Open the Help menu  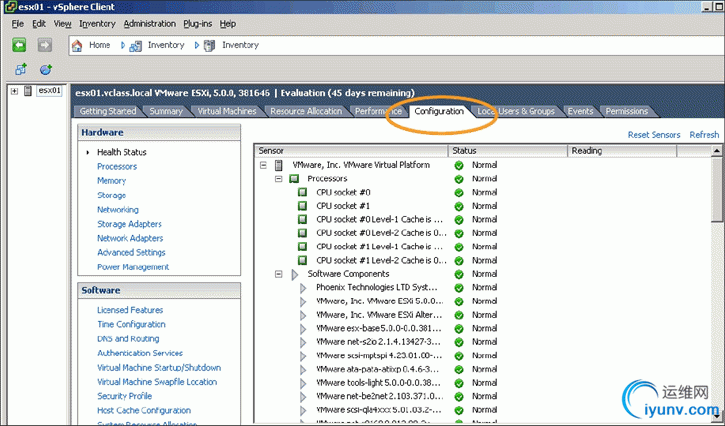[227, 24]
